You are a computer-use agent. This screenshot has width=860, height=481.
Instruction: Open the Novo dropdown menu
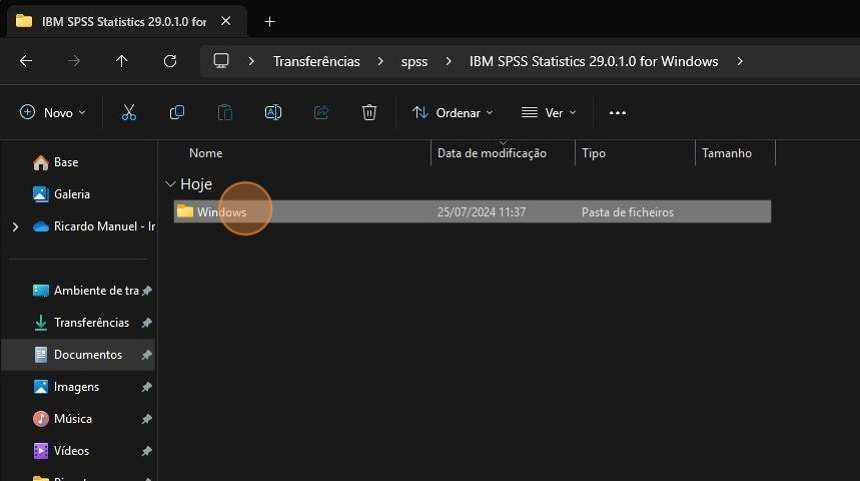point(53,112)
